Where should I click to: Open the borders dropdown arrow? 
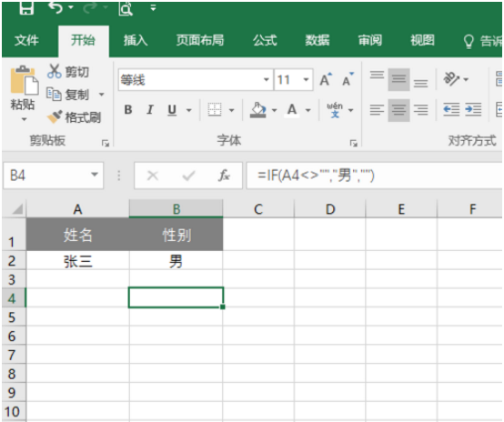coord(231,110)
